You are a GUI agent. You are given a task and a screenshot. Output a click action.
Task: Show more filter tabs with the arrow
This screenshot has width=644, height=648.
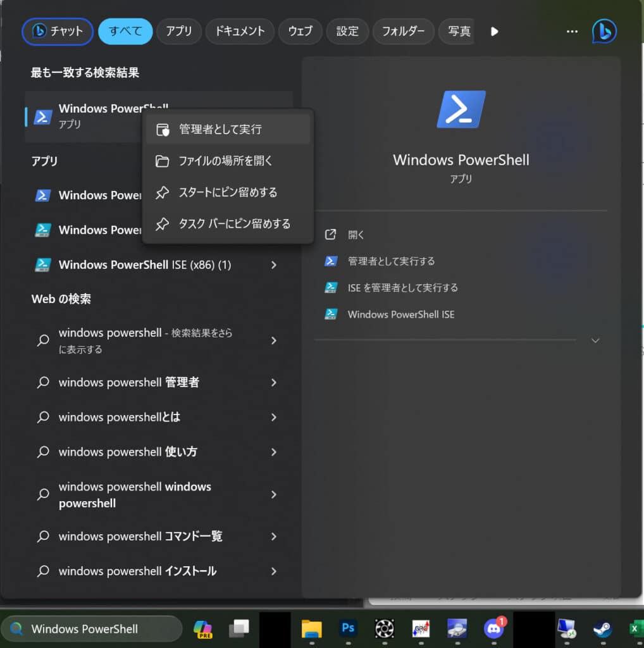tap(494, 32)
